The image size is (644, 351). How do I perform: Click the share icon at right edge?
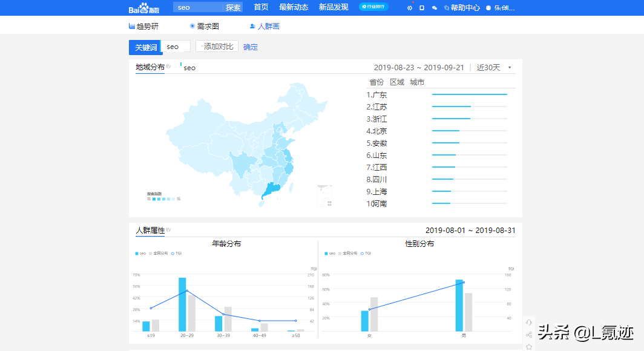click(x=529, y=335)
